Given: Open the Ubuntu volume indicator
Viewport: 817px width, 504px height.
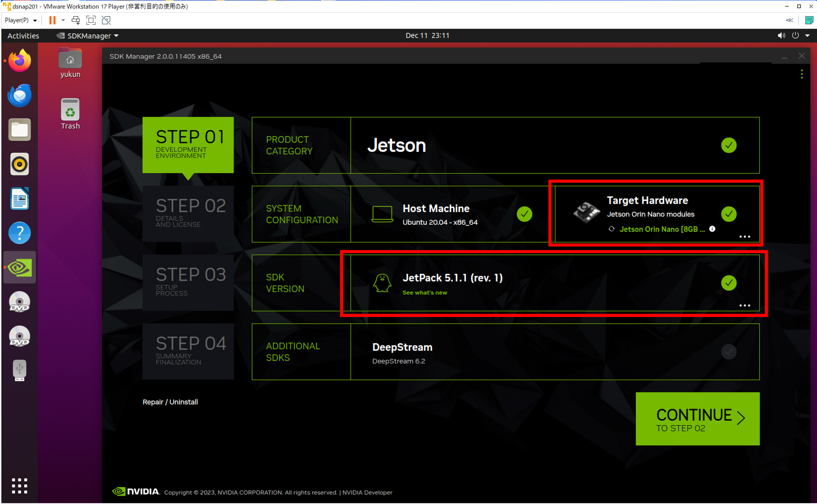Looking at the screenshot, I should click(x=781, y=35).
